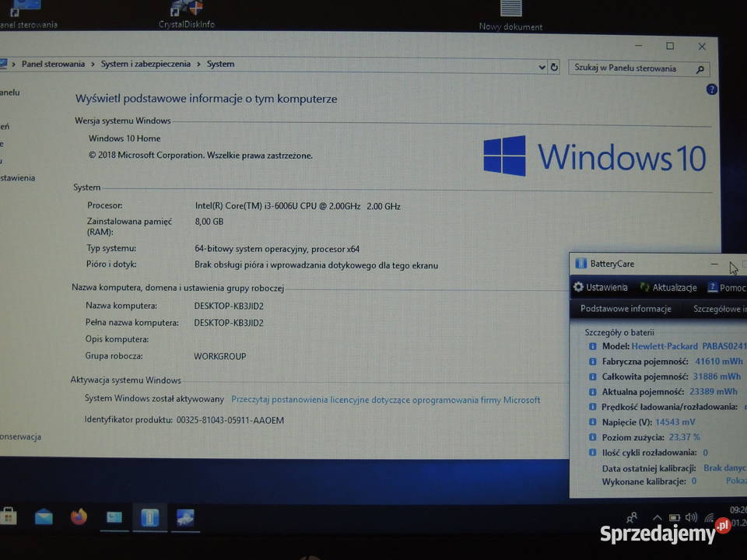The height and width of the screenshot is (560, 747).
Task: Click the search magnifier in Panel sterowania
Action: click(700, 69)
